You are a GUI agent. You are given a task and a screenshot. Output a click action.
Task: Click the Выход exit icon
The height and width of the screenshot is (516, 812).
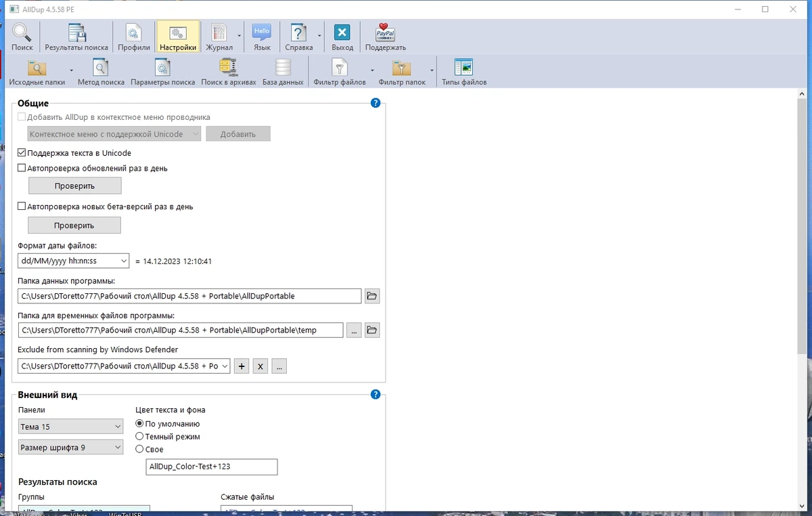tap(342, 37)
